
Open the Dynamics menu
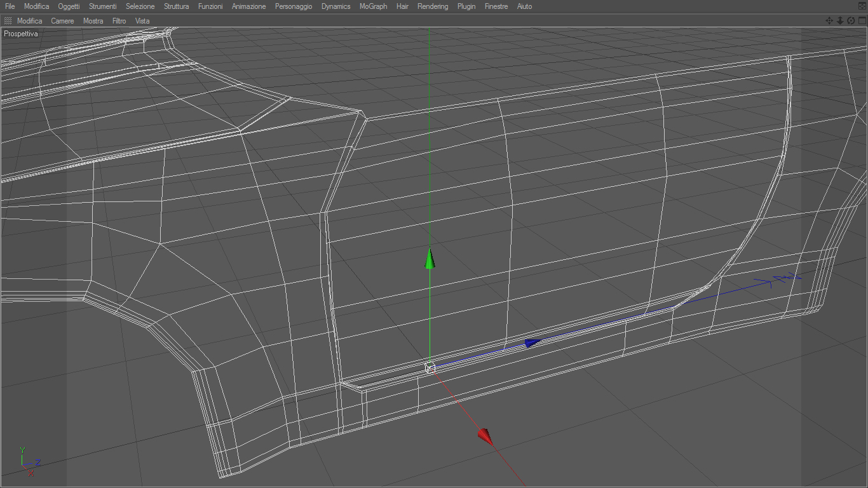point(336,6)
